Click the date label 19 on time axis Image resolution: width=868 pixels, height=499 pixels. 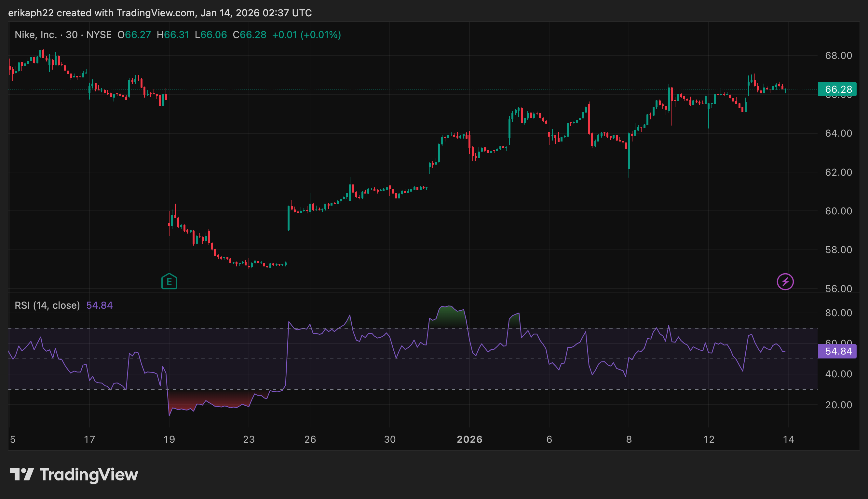coord(169,439)
